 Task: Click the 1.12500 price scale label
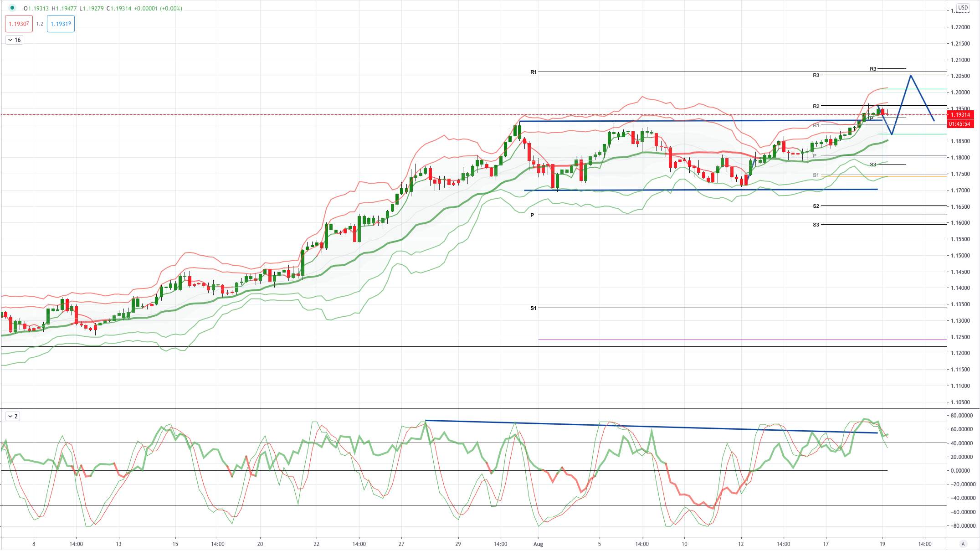960,337
